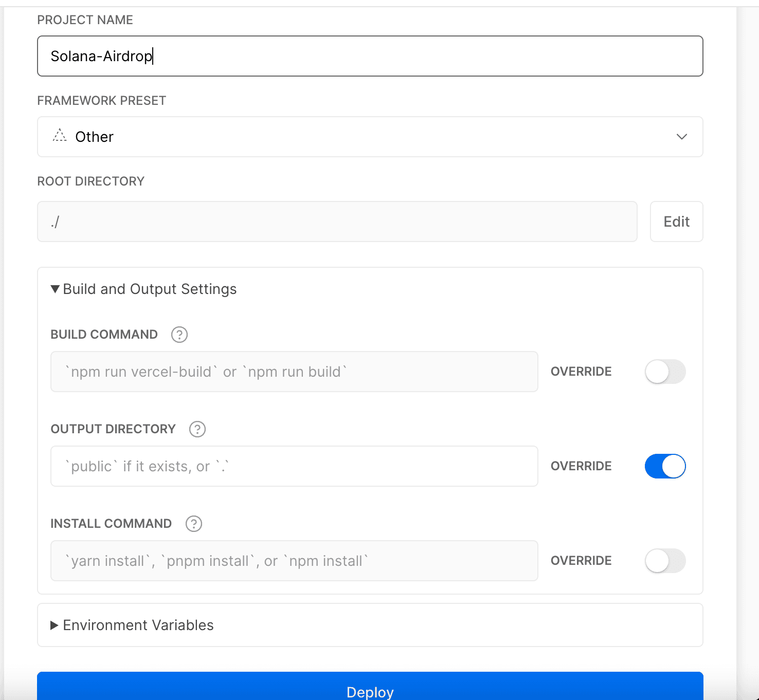Click the Install Command help icon
759x700 pixels.
point(193,524)
